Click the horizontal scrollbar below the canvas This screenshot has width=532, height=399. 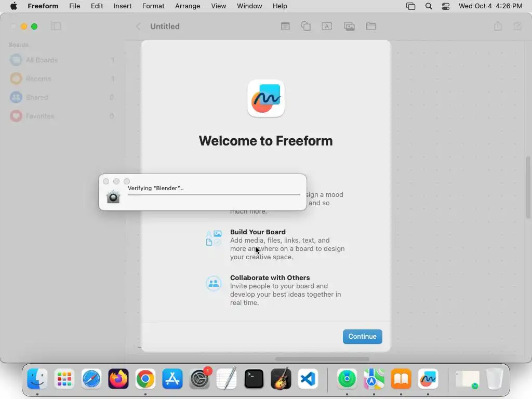point(322,358)
